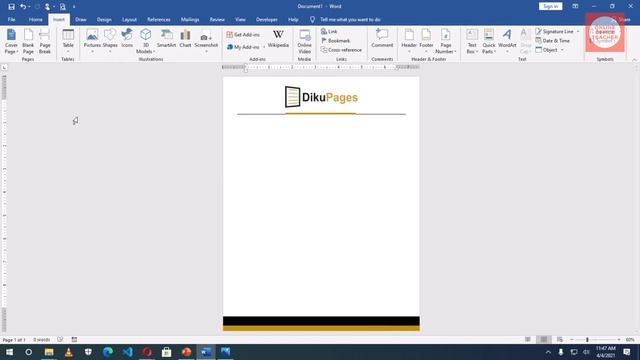Insert a Page Break
Viewport: 640px width, 360px height.
point(45,41)
